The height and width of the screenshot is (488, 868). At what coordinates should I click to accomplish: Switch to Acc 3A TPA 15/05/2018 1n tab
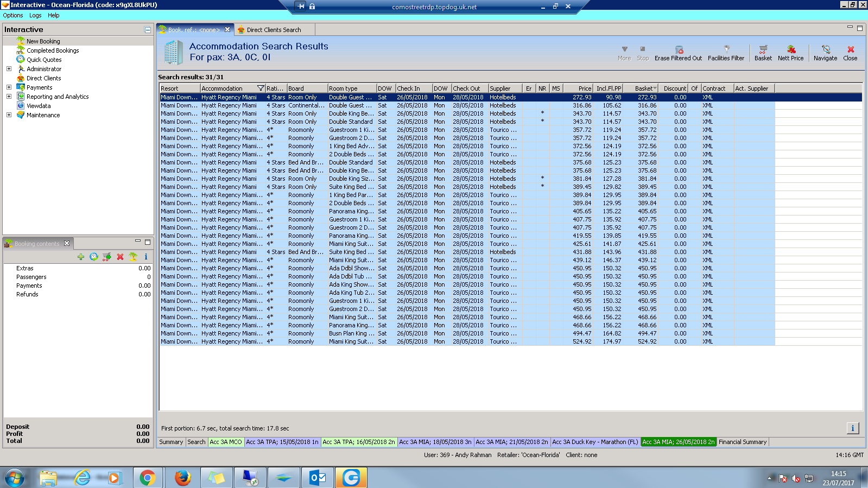282,442
